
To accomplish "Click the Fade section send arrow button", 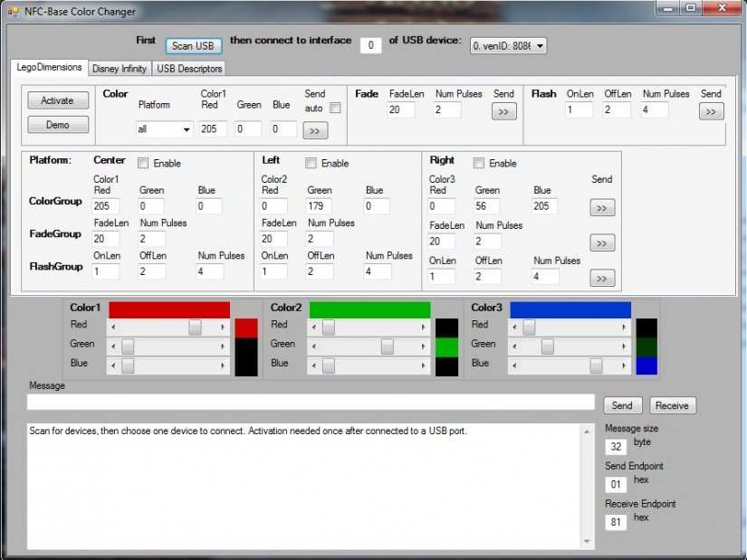I will [504, 111].
